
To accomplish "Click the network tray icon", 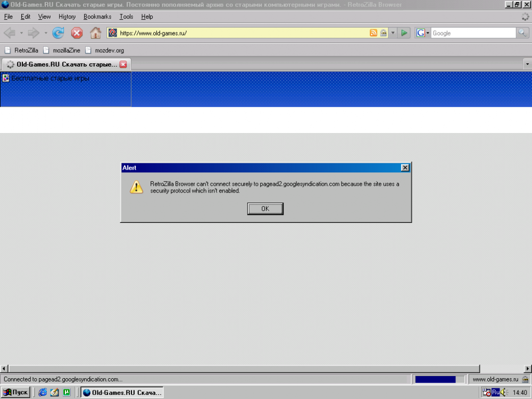I will click(x=487, y=393).
